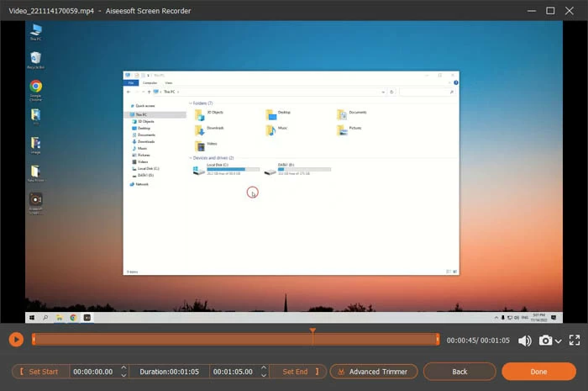Click the Google Chrome icon in recording
This screenshot has height=391, width=588.
point(35,87)
